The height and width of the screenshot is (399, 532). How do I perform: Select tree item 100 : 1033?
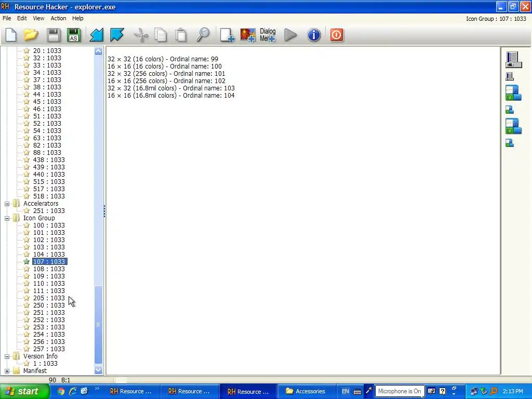click(x=49, y=225)
